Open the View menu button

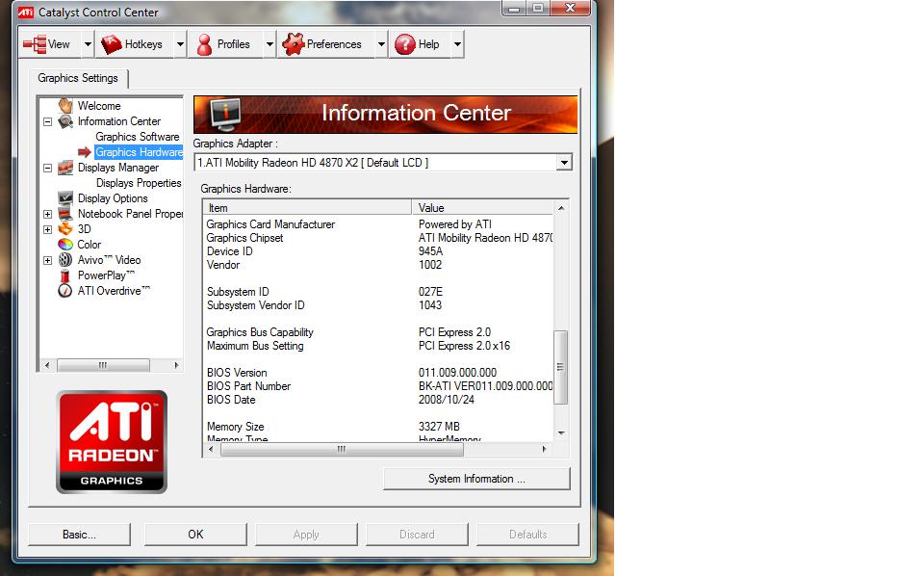click(49, 44)
